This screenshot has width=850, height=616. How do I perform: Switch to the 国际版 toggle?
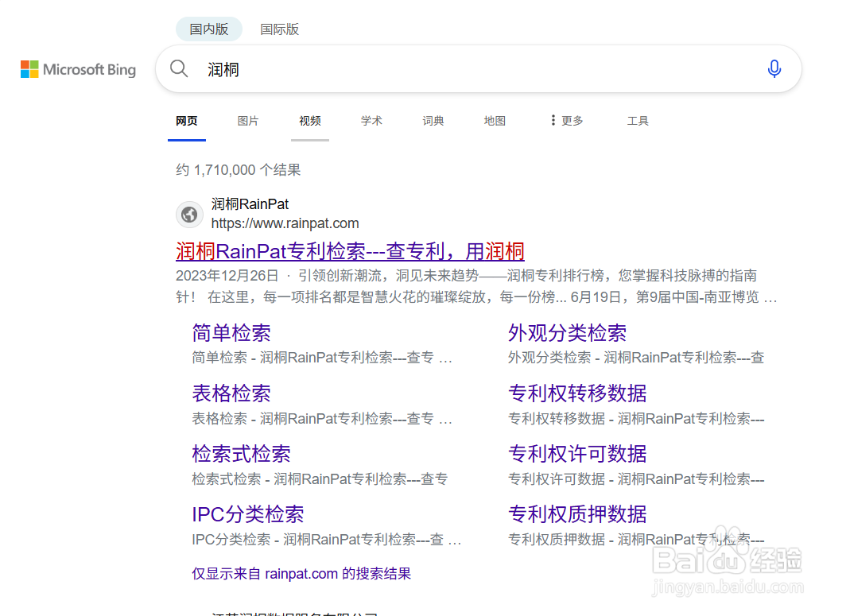(x=279, y=29)
